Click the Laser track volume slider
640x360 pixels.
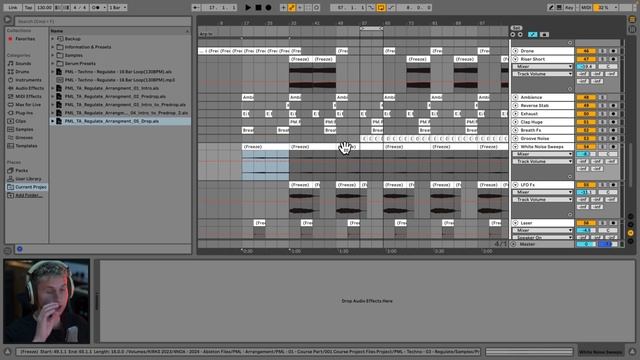click(586, 231)
